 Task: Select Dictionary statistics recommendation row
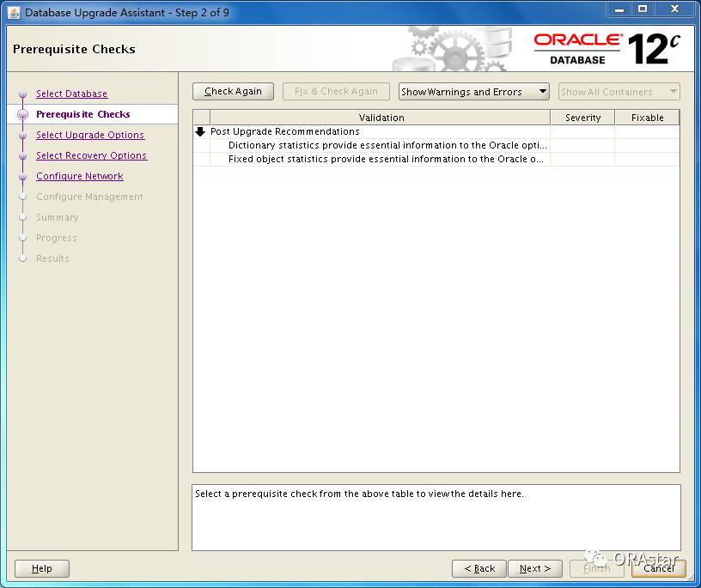click(436, 145)
